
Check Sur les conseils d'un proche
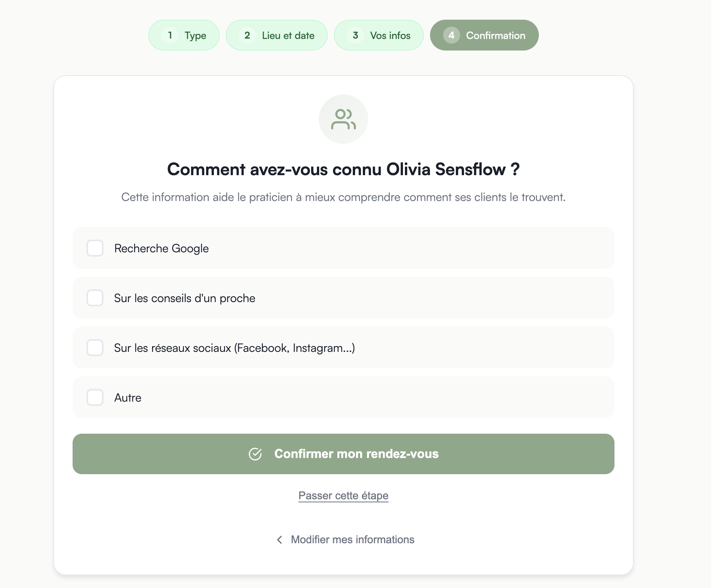(95, 298)
